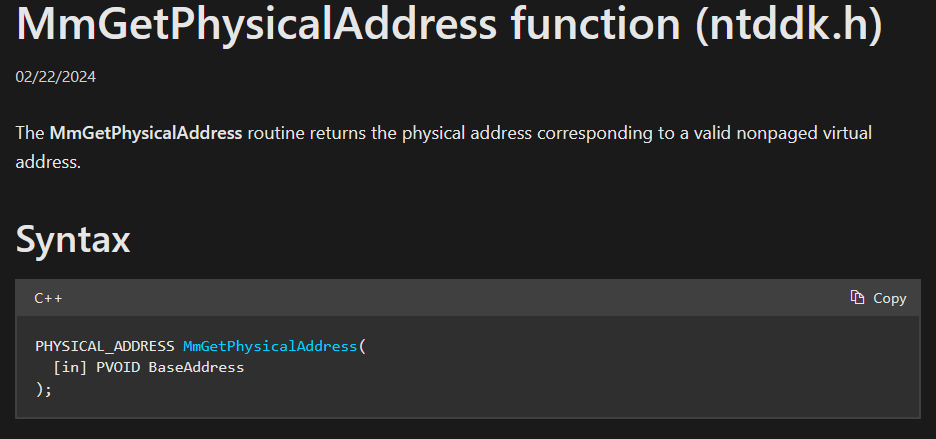Click the C++ language label

pos(48,298)
